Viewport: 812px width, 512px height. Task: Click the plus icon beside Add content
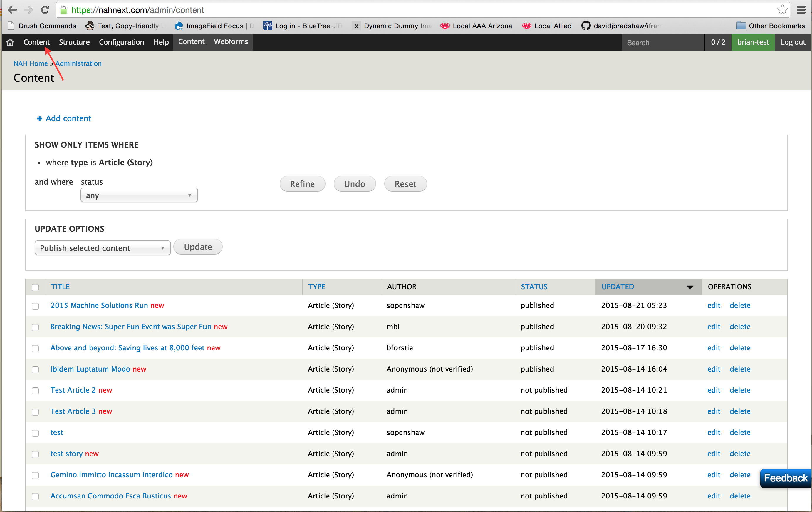(39, 118)
